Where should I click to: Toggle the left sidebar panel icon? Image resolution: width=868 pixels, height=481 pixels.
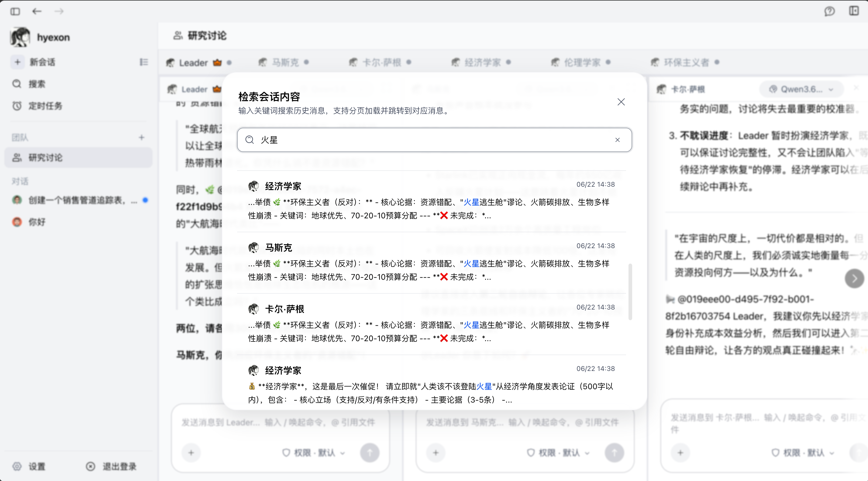click(15, 12)
